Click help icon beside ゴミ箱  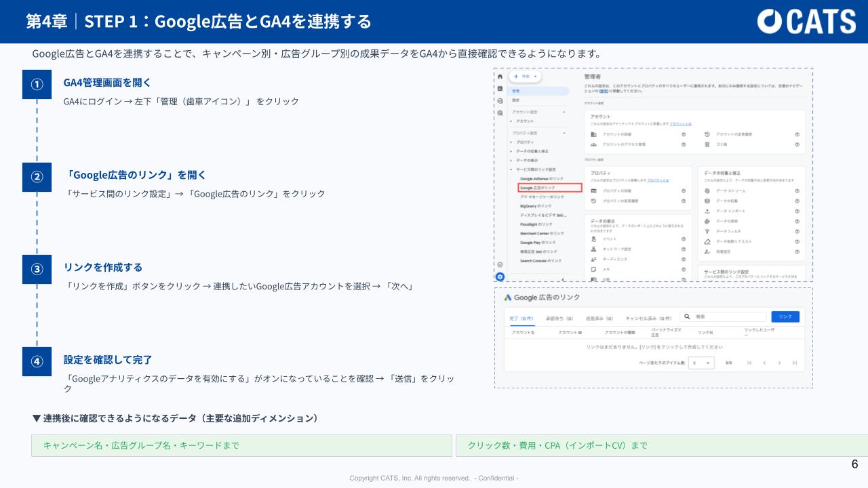tap(797, 144)
